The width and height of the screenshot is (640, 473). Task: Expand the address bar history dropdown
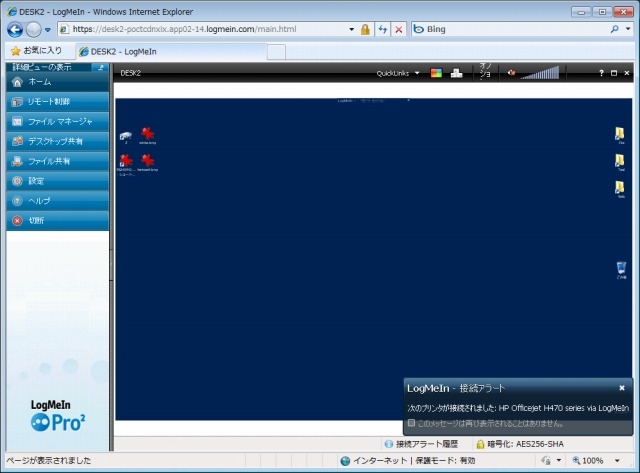[x=351, y=29]
